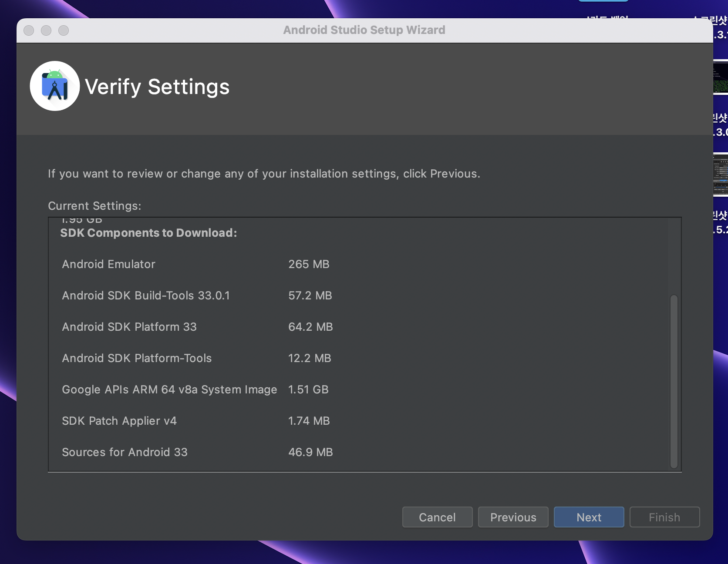The image size is (728, 564).
Task: Click the Next button
Action: click(x=589, y=517)
